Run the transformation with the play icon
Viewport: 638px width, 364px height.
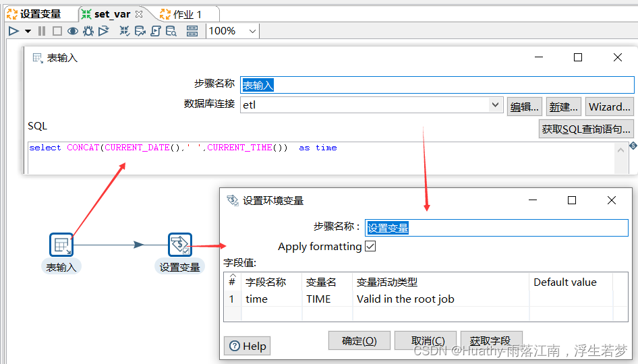13,31
